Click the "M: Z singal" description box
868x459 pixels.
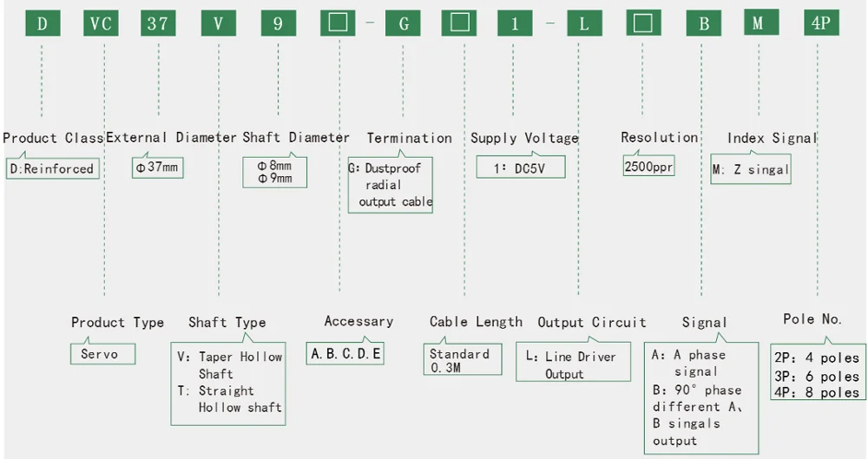[751, 170]
